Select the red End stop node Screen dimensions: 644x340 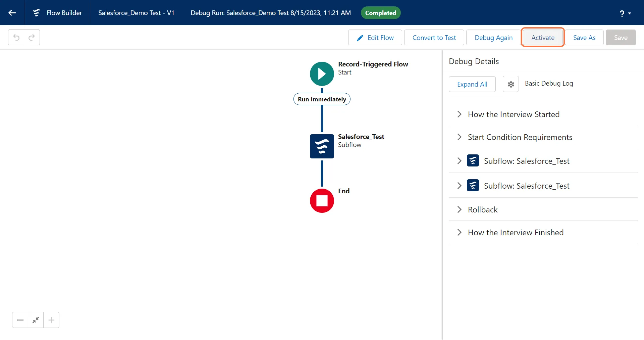(322, 201)
